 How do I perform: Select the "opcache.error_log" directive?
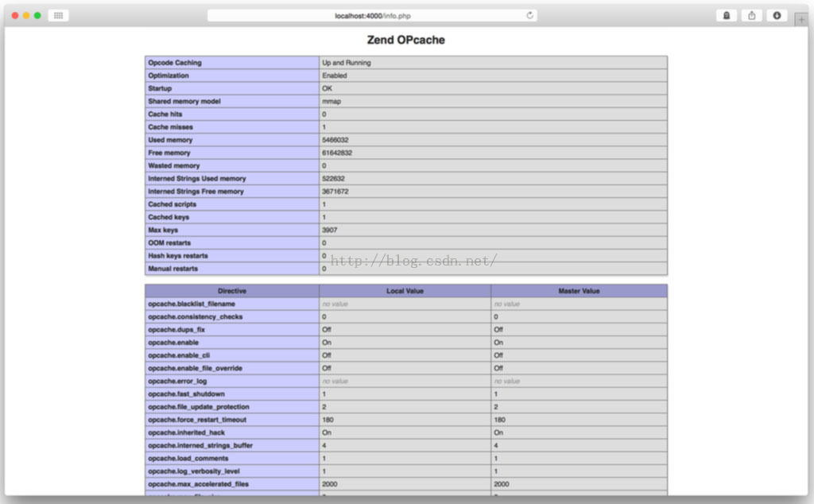click(177, 382)
